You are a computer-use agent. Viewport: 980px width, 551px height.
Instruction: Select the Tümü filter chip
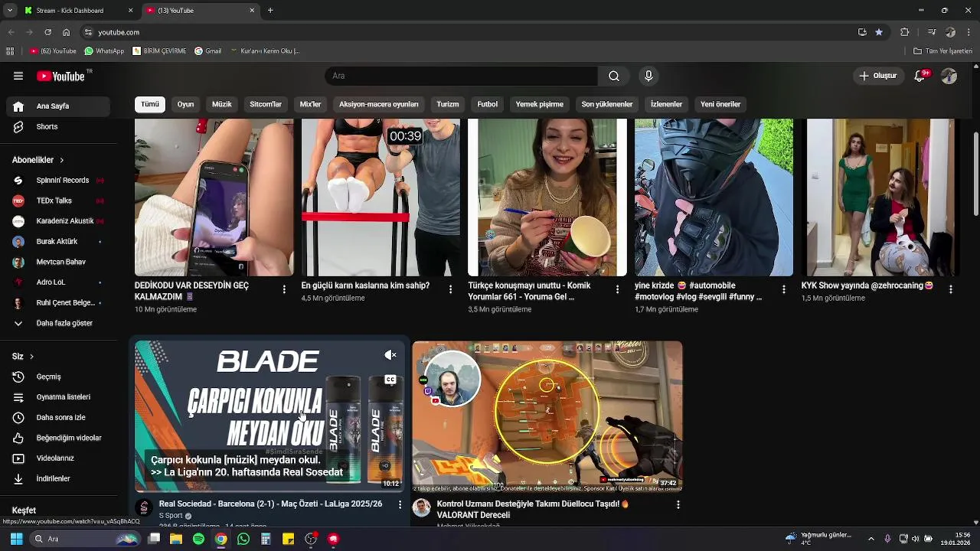(150, 104)
